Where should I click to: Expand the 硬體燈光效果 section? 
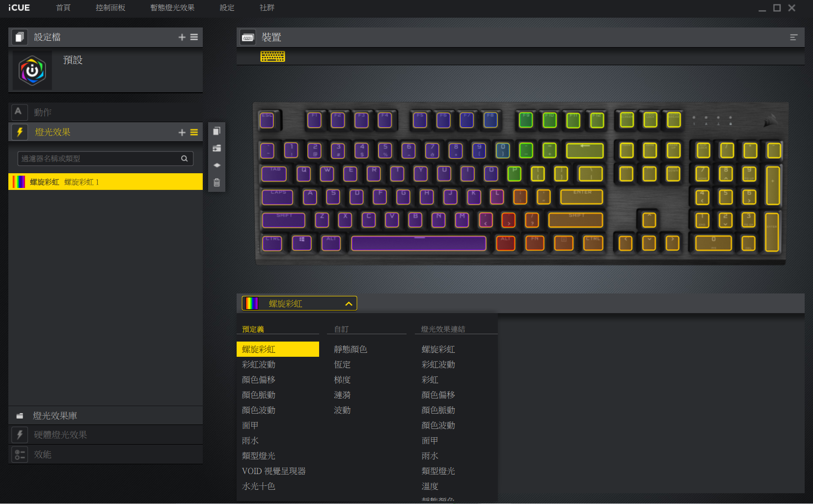coord(106,435)
